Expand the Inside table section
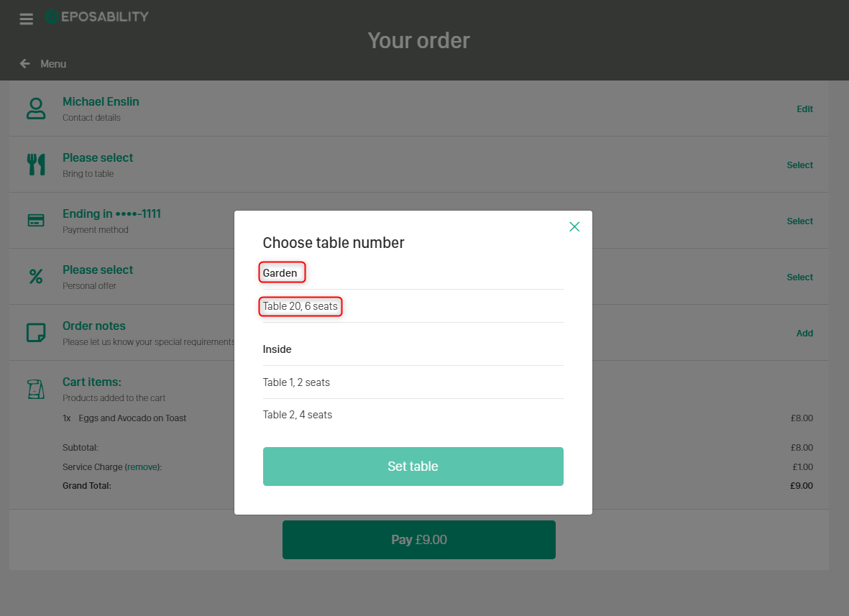This screenshot has width=849, height=616. [277, 349]
